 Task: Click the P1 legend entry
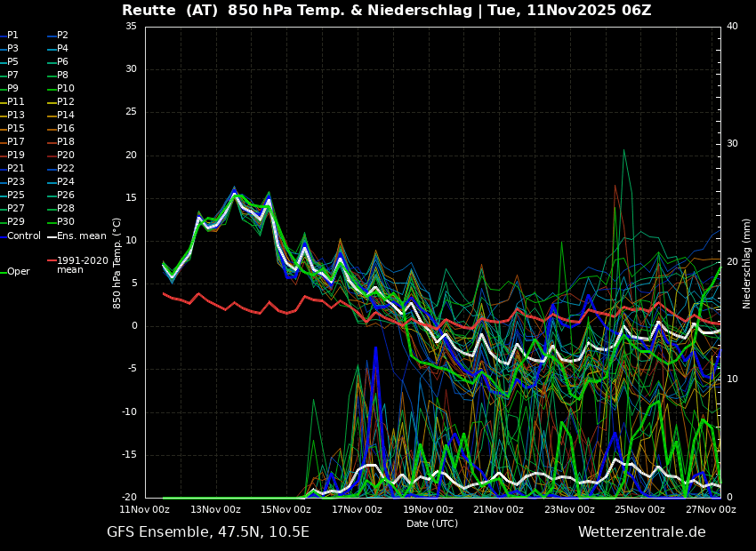tap(12, 36)
